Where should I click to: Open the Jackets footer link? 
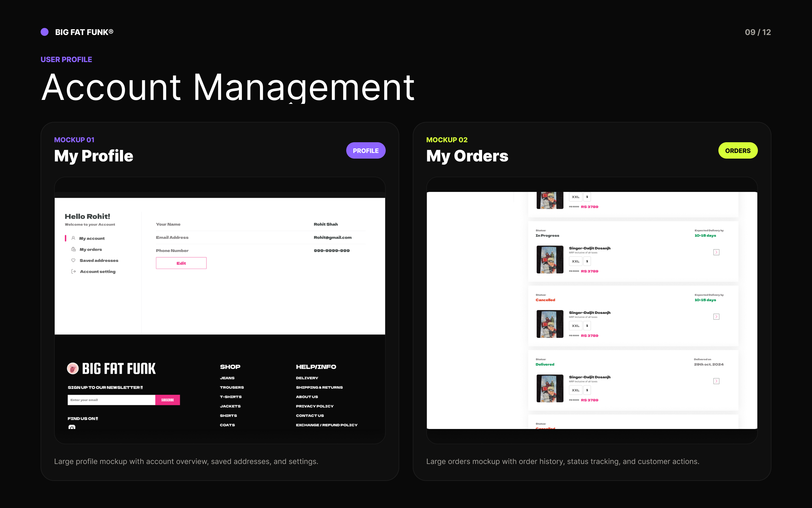pyautogui.click(x=230, y=406)
